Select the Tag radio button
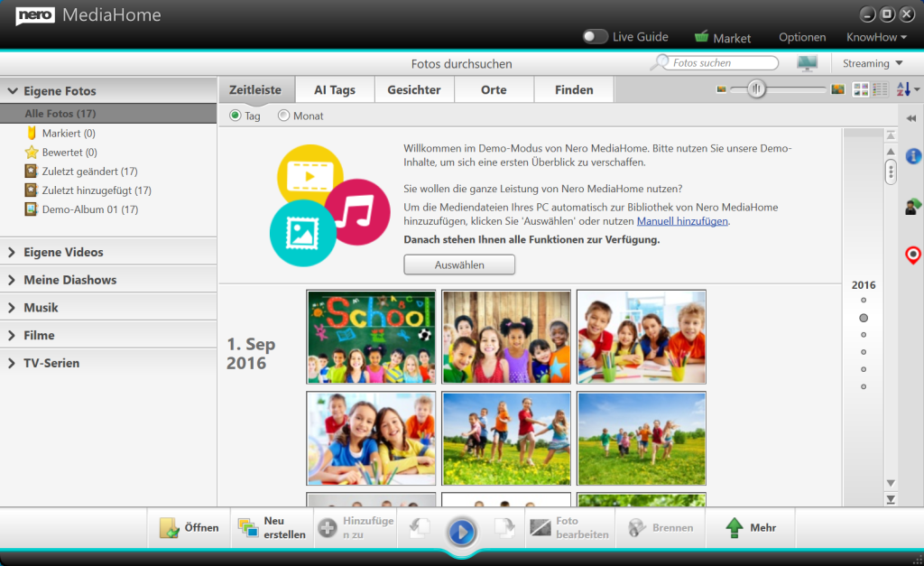Screen dimensions: 924x566 (236, 116)
